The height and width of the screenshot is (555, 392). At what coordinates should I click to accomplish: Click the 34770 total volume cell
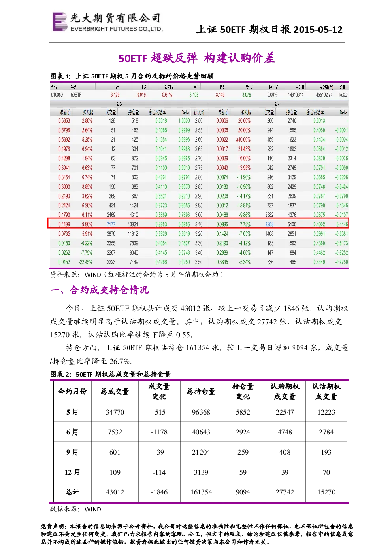point(115,412)
